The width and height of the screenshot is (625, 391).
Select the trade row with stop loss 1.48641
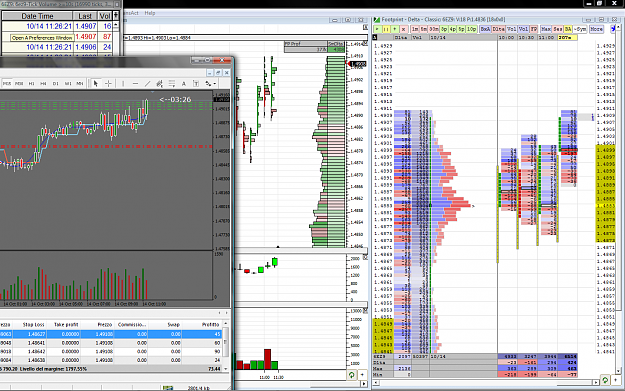tap(110, 343)
